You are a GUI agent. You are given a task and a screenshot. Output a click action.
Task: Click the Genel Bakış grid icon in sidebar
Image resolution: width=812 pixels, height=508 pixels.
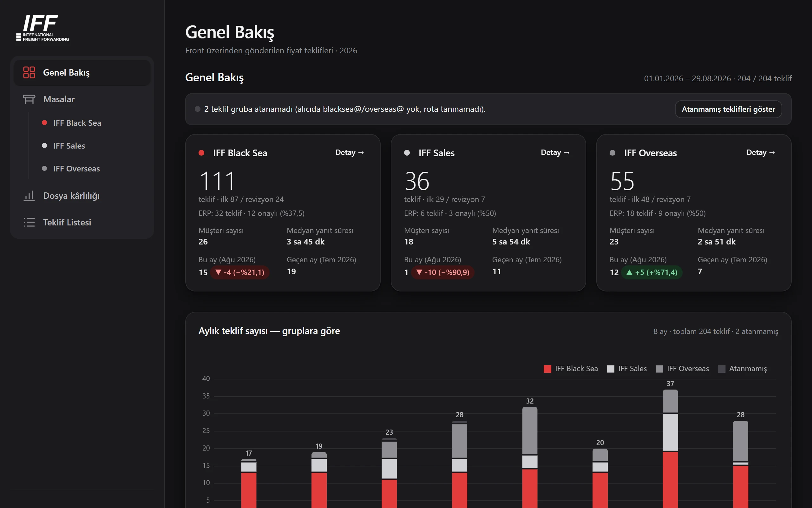point(29,72)
